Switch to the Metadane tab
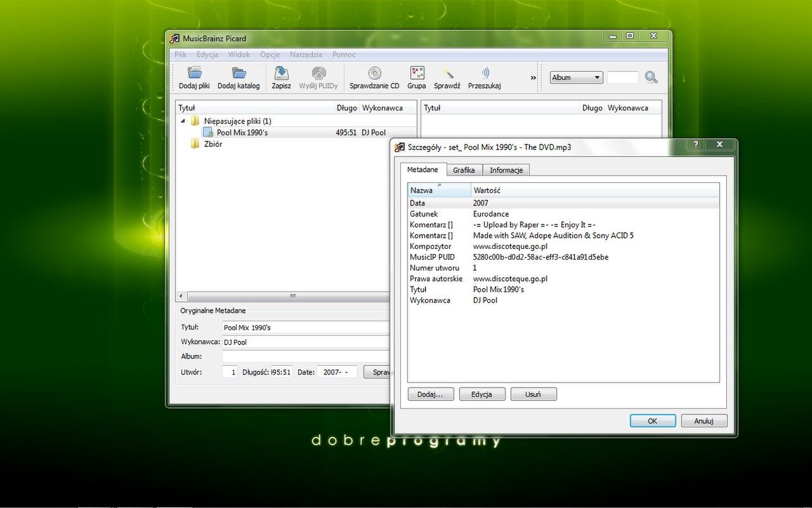The image size is (812, 508). coord(422,170)
